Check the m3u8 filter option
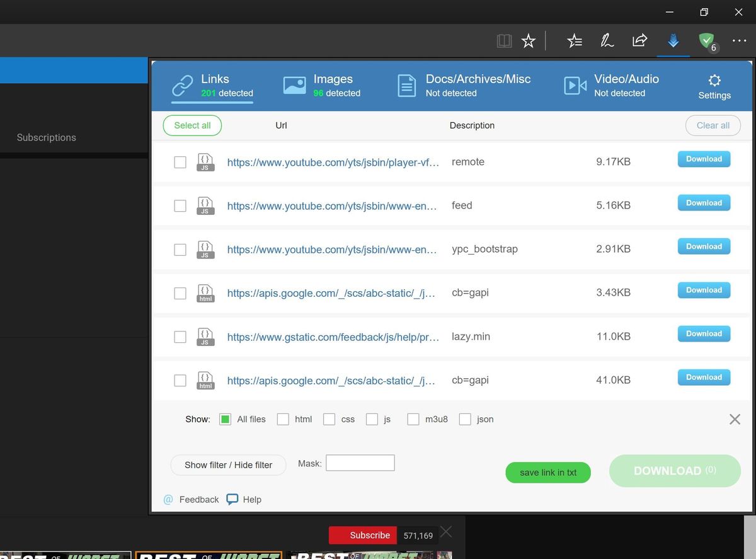 (x=413, y=419)
